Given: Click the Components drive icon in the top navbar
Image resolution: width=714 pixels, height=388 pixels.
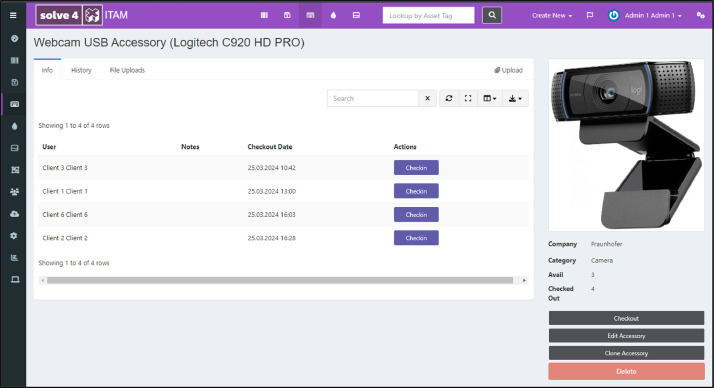Looking at the screenshot, I should [357, 15].
